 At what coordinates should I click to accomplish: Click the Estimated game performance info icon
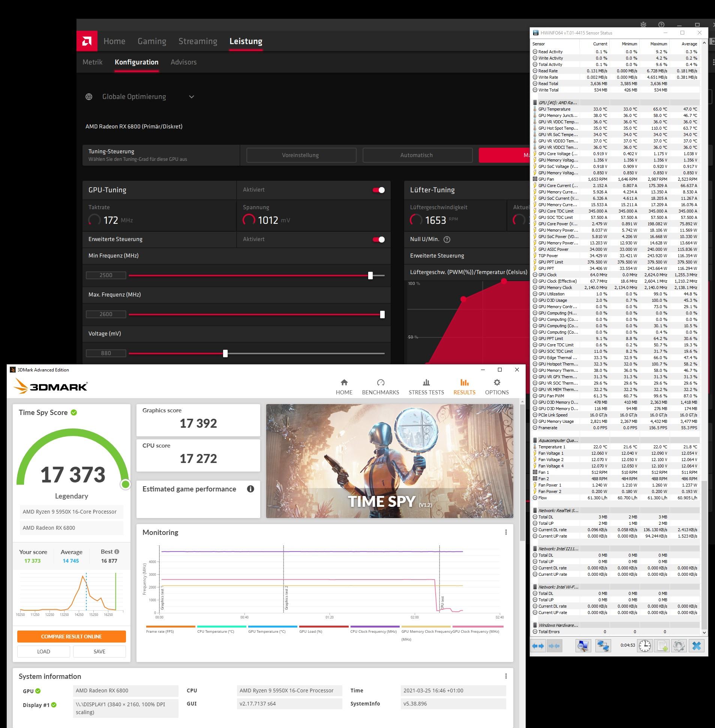[x=250, y=489]
